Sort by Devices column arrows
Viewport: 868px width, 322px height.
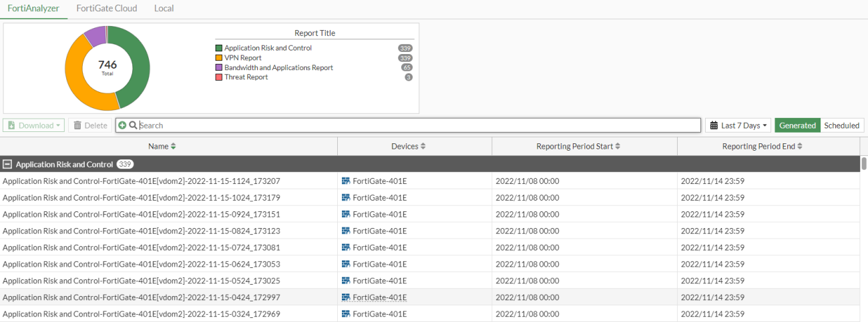(x=423, y=146)
